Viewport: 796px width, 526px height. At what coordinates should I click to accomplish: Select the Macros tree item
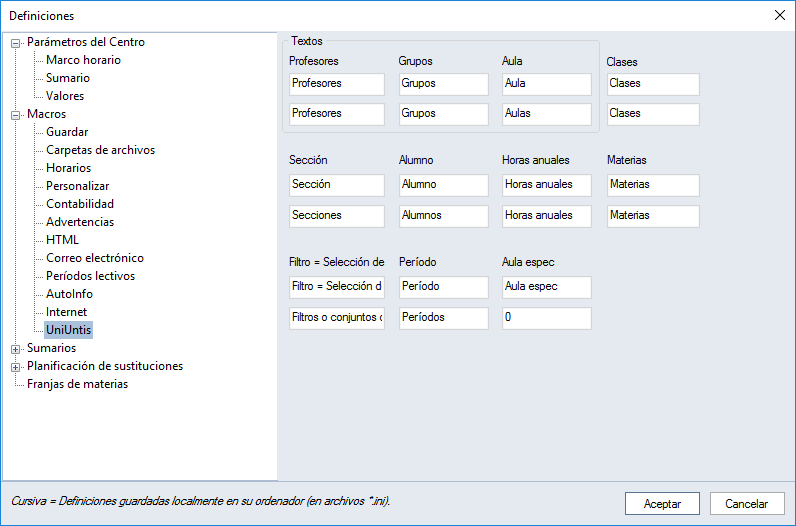pos(46,114)
